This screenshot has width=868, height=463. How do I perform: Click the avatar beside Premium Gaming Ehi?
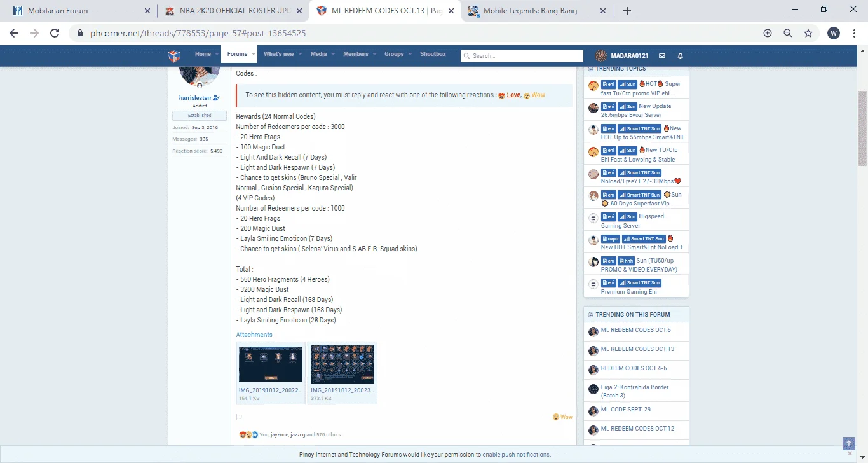click(593, 284)
